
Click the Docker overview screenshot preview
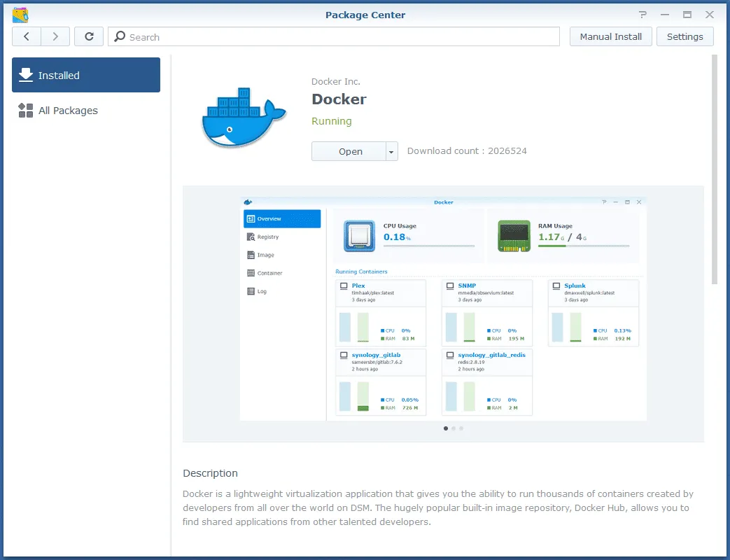pyautogui.click(x=443, y=309)
